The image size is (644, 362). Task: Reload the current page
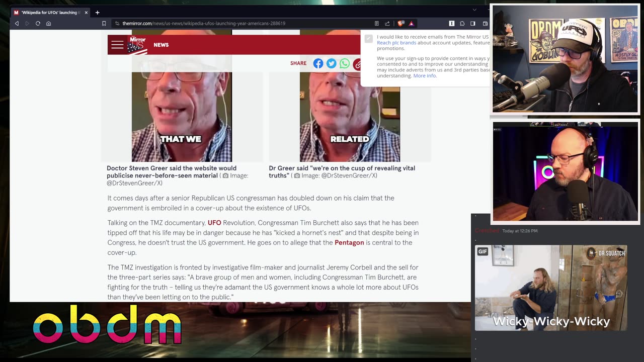[38, 24]
